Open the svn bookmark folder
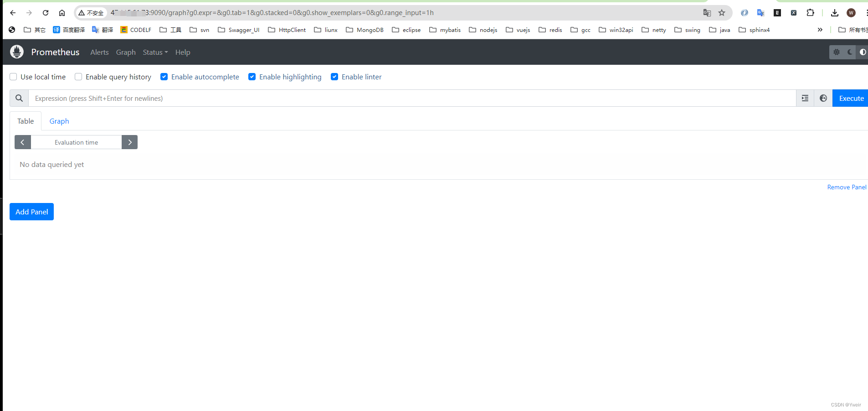Screen dimensions: 868x411 coord(200,30)
